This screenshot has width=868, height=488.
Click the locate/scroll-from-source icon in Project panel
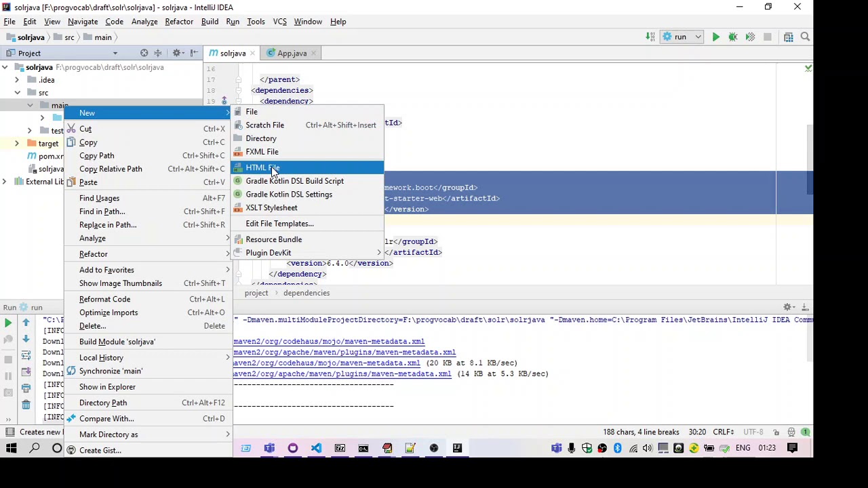(x=144, y=53)
